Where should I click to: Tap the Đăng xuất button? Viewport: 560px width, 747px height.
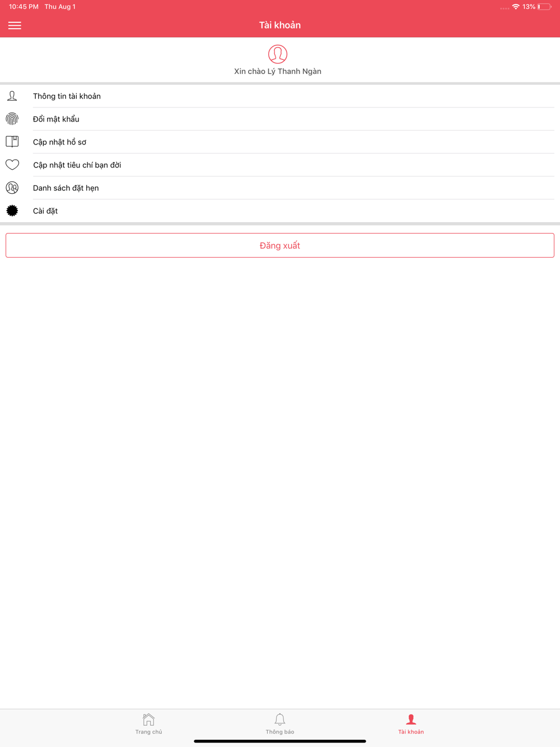pyautogui.click(x=280, y=245)
